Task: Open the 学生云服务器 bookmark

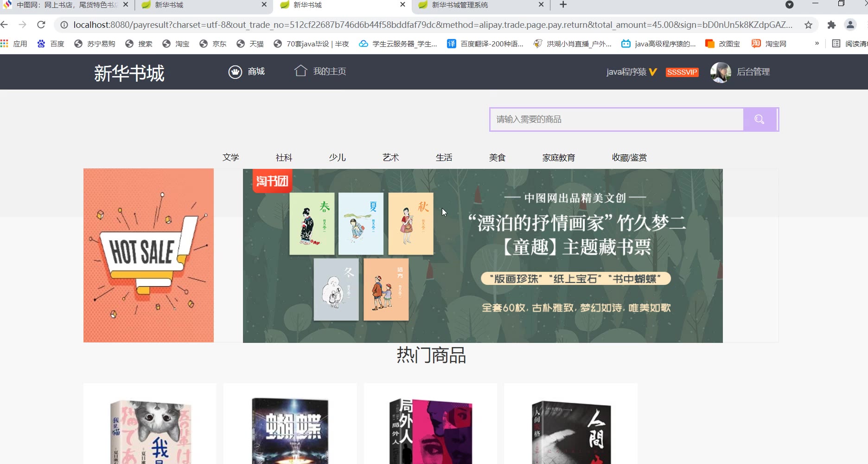Action: (398, 44)
